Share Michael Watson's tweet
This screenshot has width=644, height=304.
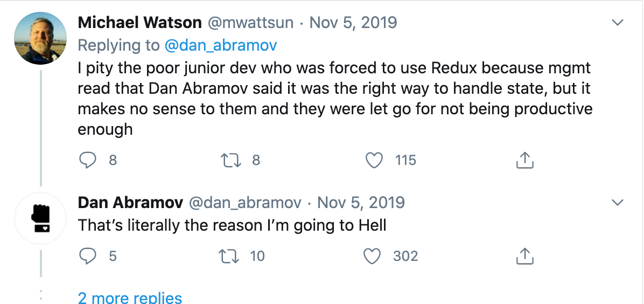tap(524, 160)
